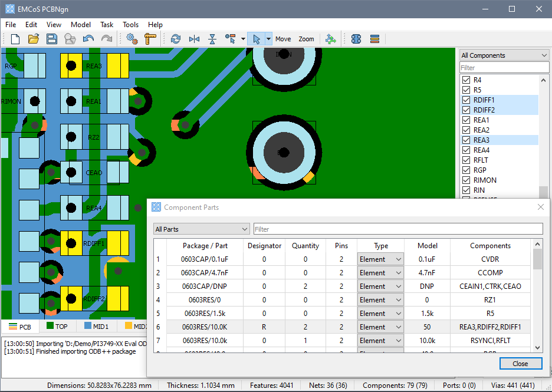
Task: Expand the All Parts dropdown
Action: coord(201,229)
